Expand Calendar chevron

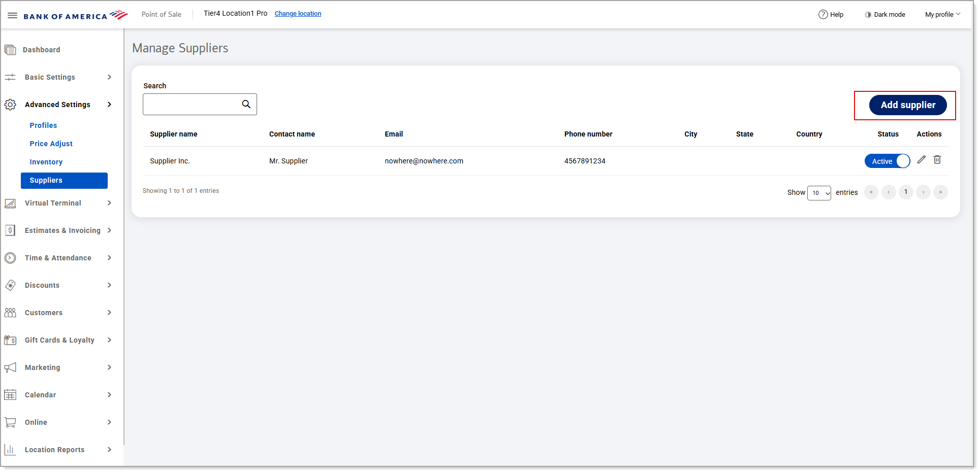tap(109, 395)
